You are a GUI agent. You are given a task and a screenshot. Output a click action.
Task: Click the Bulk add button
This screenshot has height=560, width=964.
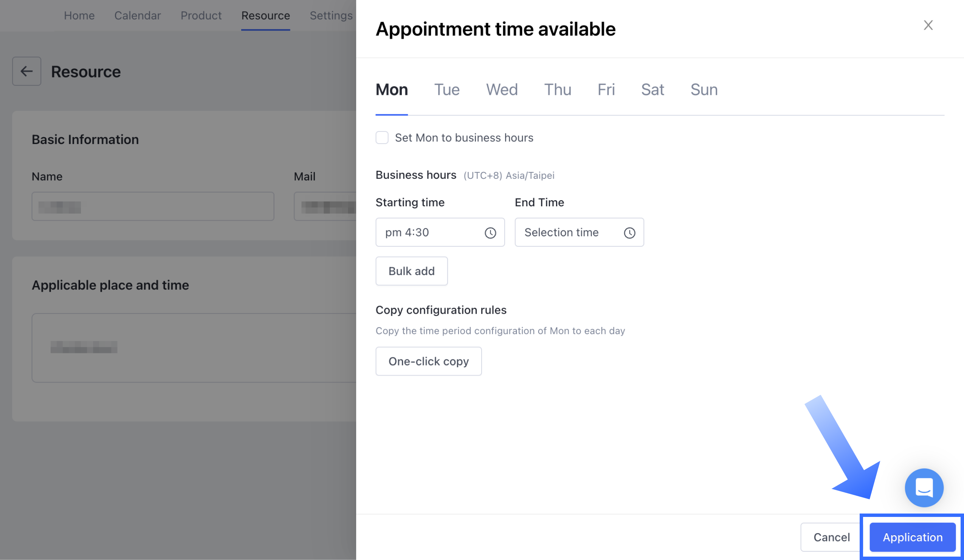[411, 271]
